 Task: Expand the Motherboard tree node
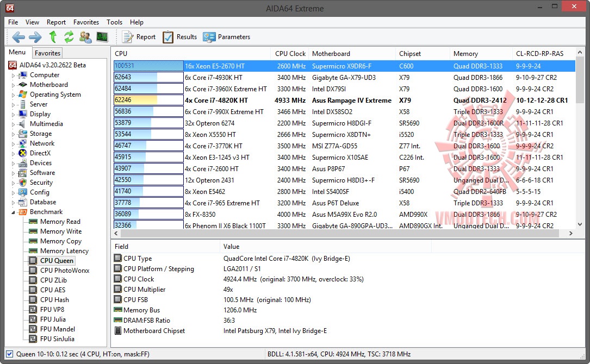click(13, 85)
